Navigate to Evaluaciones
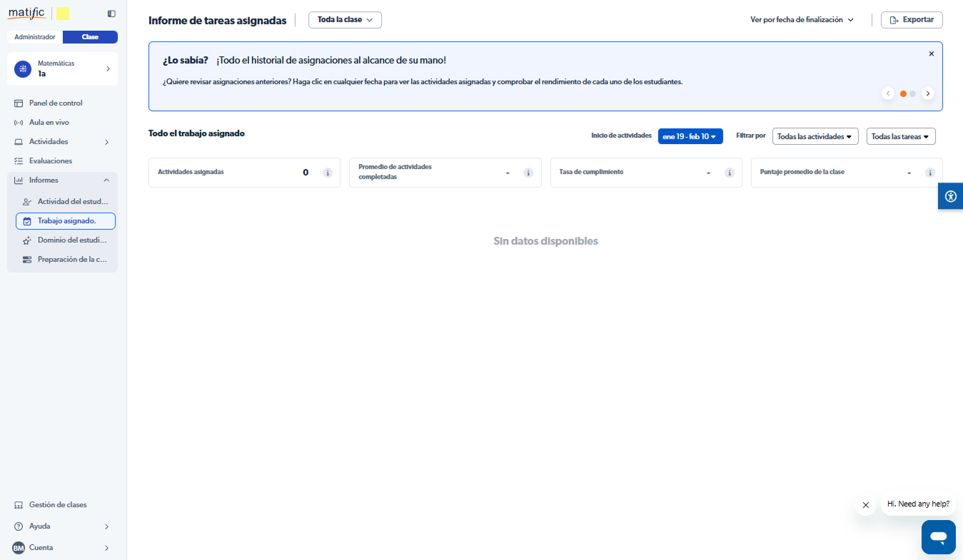963x560 pixels. (x=50, y=161)
